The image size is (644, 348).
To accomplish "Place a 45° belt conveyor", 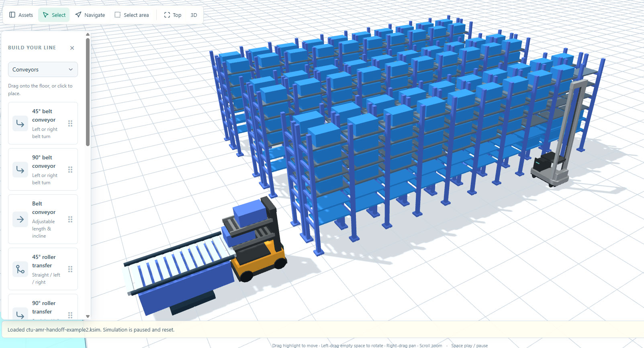I will (x=43, y=123).
